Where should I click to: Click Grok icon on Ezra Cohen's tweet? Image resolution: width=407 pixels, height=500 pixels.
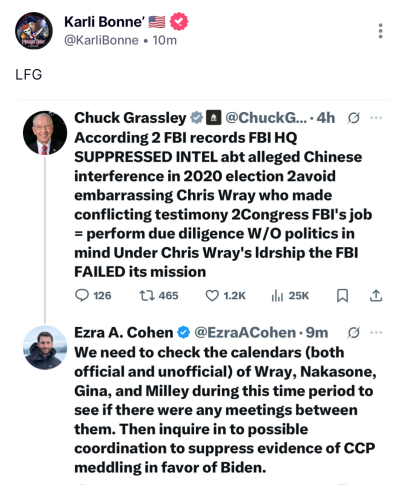[354, 332]
